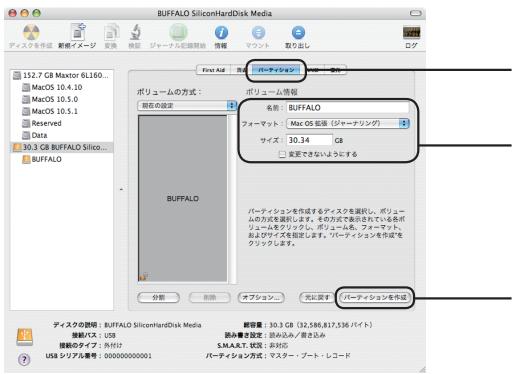
Task: Click the Burn disc (ディスクを作成) toolbar icon
Action: [x=31, y=32]
